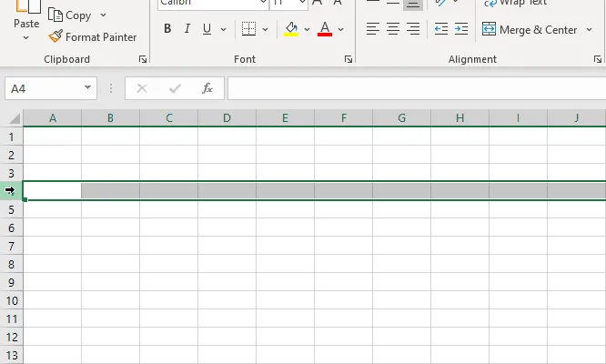The height and width of the screenshot is (364, 606).
Task: Select column C header
Action: tap(169, 118)
